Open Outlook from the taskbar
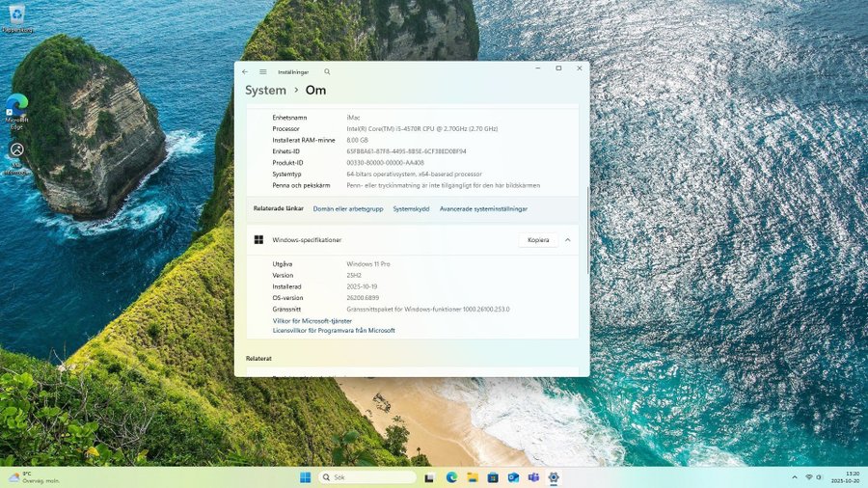 [x=513, y=477]
